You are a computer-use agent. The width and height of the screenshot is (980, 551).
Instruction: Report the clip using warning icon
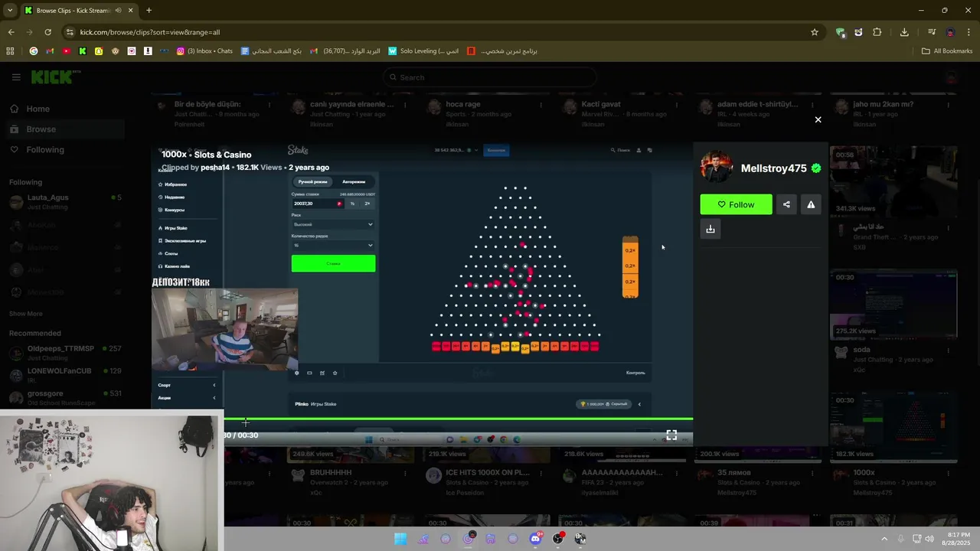coord(811,204)
